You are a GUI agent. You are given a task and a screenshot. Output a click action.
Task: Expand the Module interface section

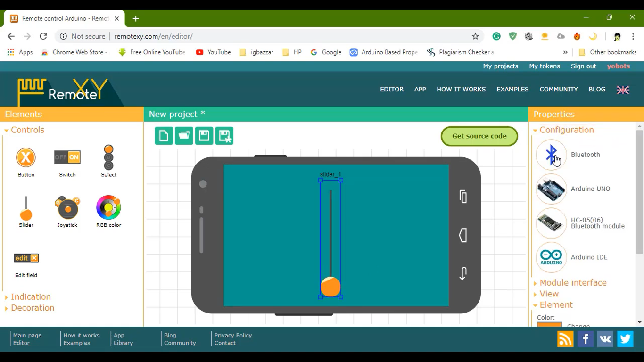(x=572, y=282)
